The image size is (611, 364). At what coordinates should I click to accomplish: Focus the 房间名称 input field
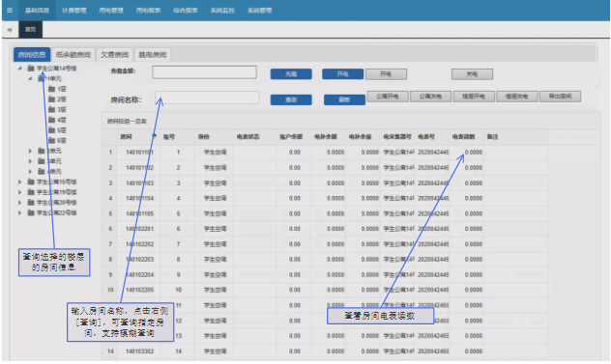(x=207, y=98)
